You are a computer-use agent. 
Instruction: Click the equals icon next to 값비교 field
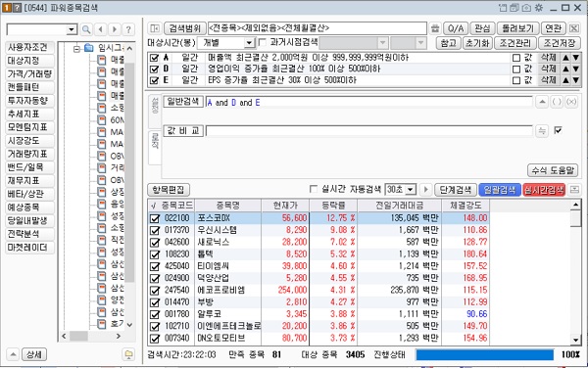tap(542, 130)
